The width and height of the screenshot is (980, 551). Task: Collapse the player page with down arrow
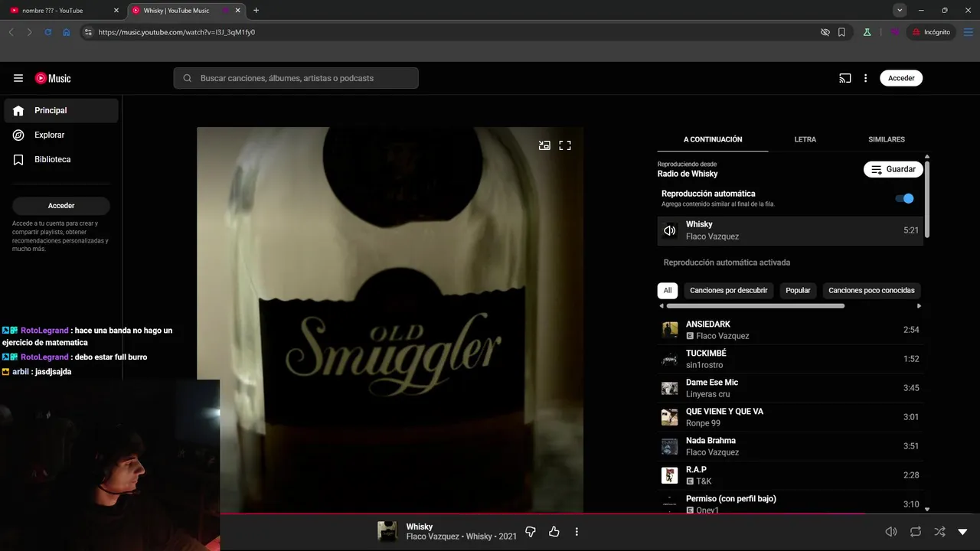coord(962,532)
